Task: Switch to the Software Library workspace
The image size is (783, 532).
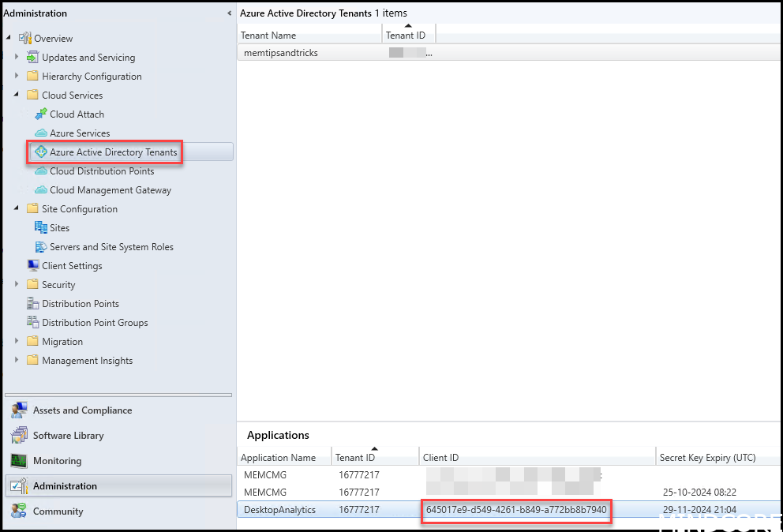Action: coord(119,436)
